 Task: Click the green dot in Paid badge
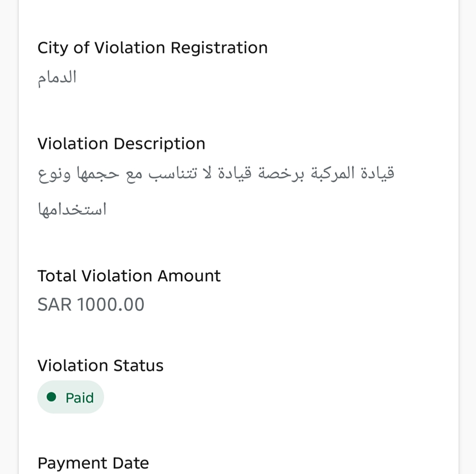pyautogui.click(x=52, y=397)
